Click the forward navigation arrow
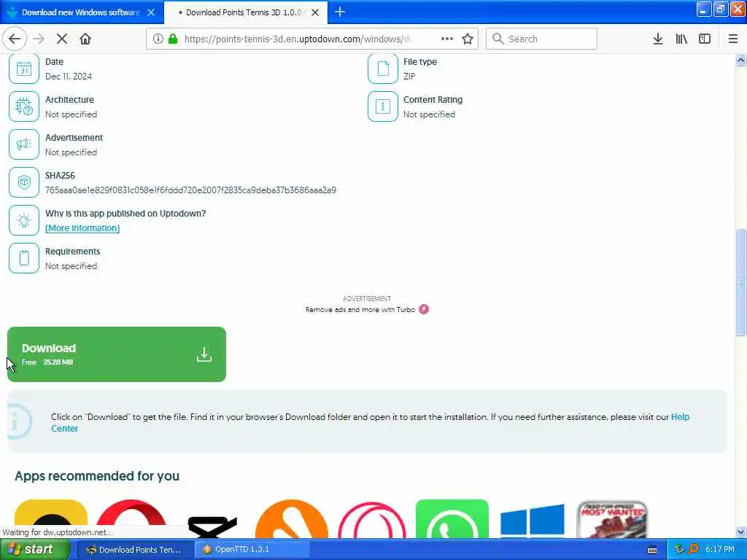Screen dimensions: 747x560 [x=39, y=39]
